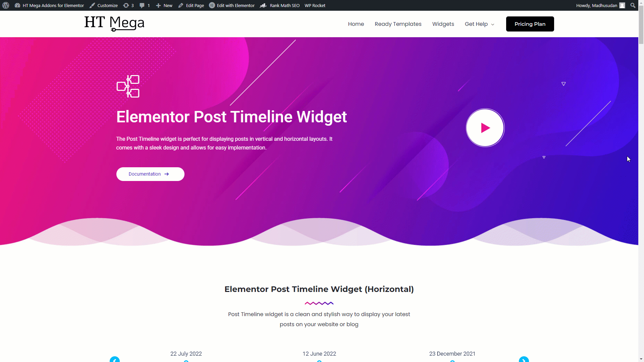Image resolution: width=644 pixels, height=362 pixels.
Task: Click the Ready Templates menu item
Action: click(398, 24)
